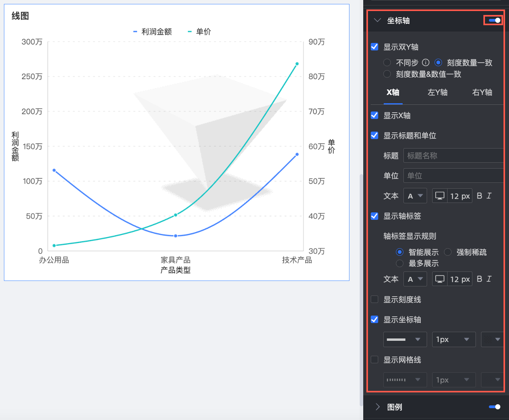Click the 产品类型 axis title
509x420 pixels.
coord(176,270)
